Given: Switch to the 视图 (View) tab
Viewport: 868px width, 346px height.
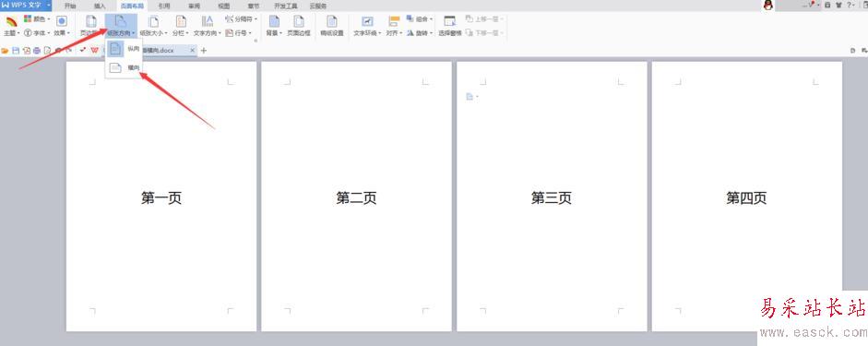Looking at the screenshot, I should pyautogui.click(x=223, y=6).
